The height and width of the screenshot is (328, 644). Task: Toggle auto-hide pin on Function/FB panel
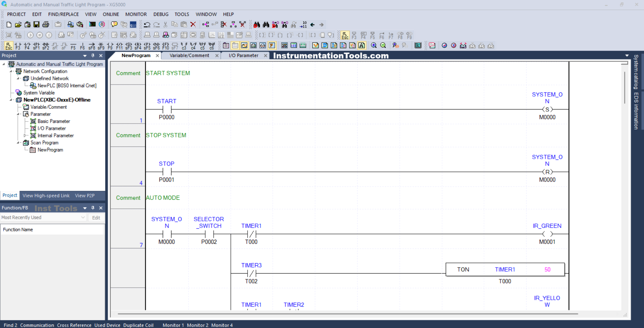point(93,208)
